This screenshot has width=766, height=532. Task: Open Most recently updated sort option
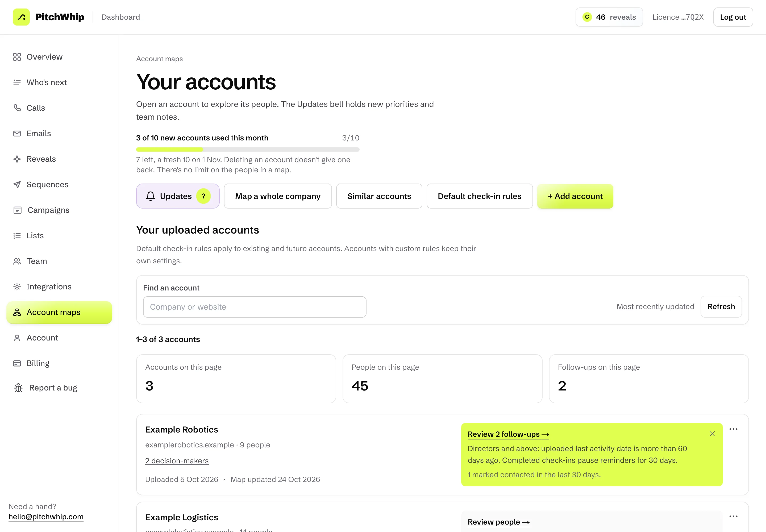pyautogui.click(x=655, y=306)
